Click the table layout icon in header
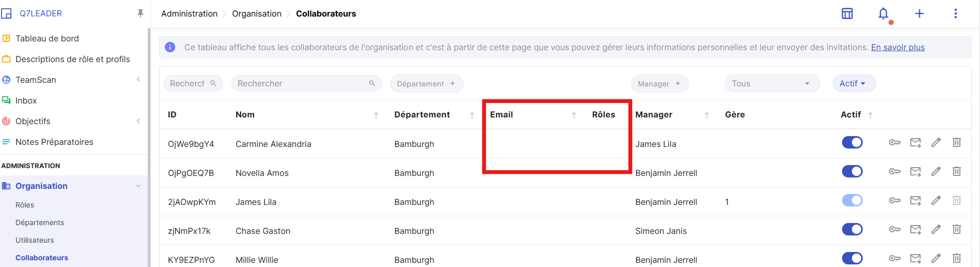The image size is (980, 267). tap(847, 14)
